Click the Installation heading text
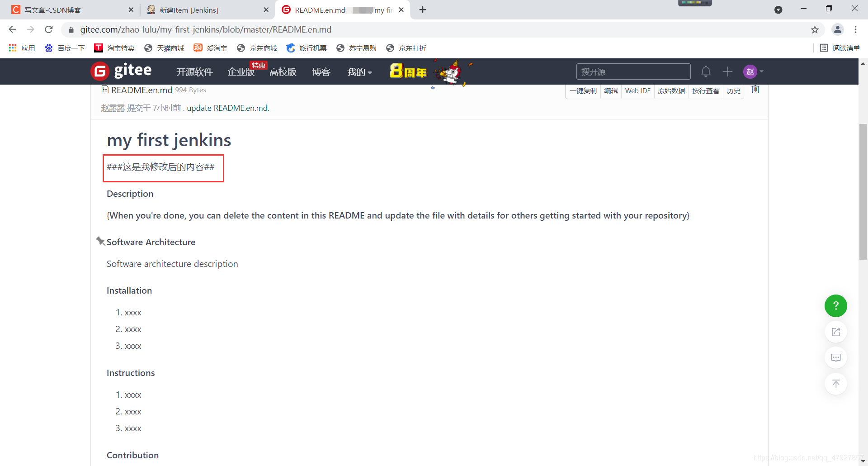Screen dimensions: 868x466 click(x=129, y=290)
